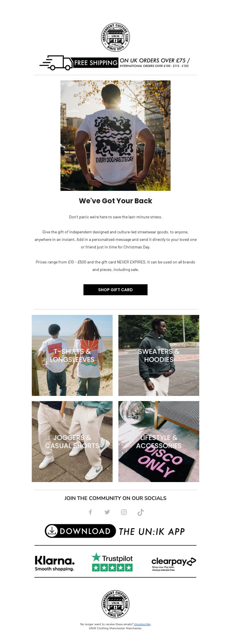Open the Twitter social icon
231x644 pixels.
point(107,512)
